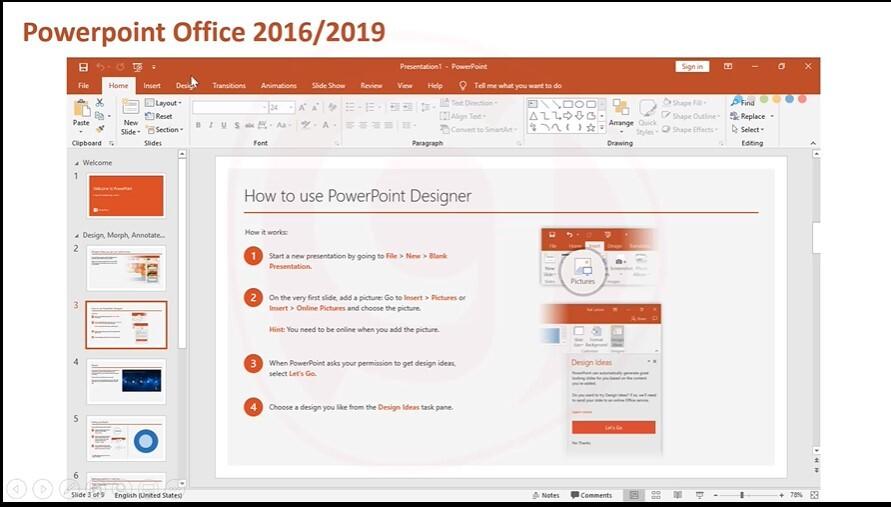
Task: Open the Layout dropdown
Action: (163, 103)
